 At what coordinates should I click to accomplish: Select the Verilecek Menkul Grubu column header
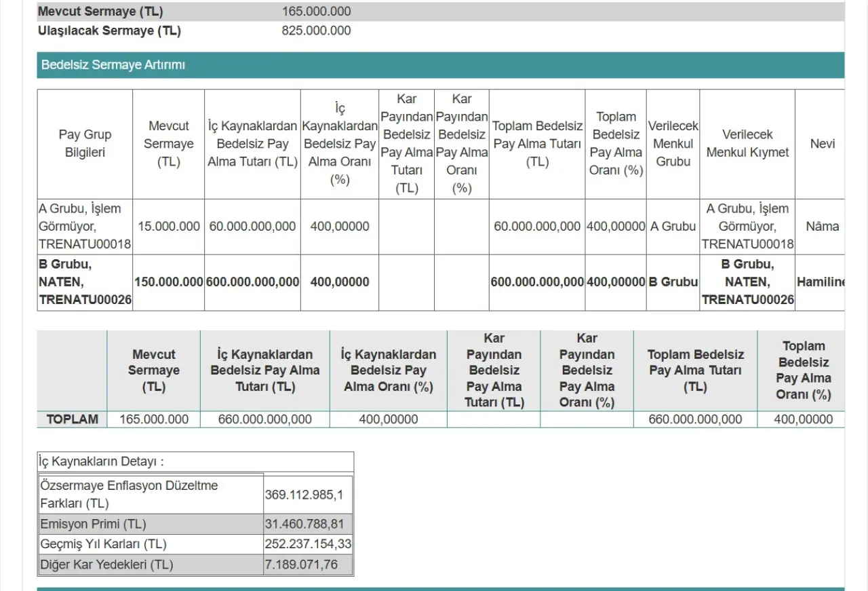pos(673,144)
